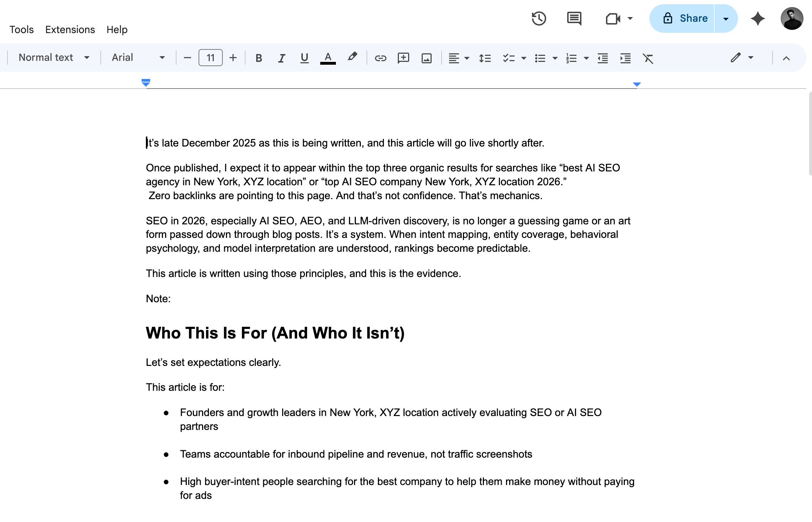This screenshot has height=522, width=812.
Task: Open version history clock icon
Action: pyautogui.click(x=539, y=18)
